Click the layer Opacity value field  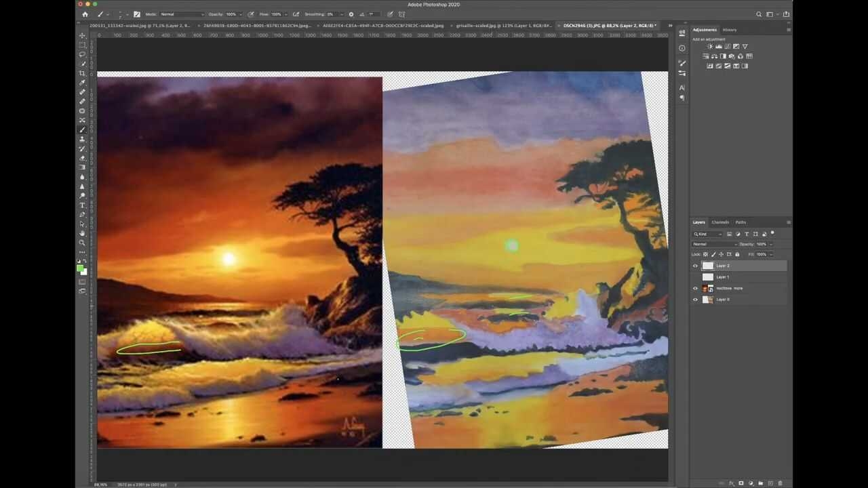click(x=762, y=244)
